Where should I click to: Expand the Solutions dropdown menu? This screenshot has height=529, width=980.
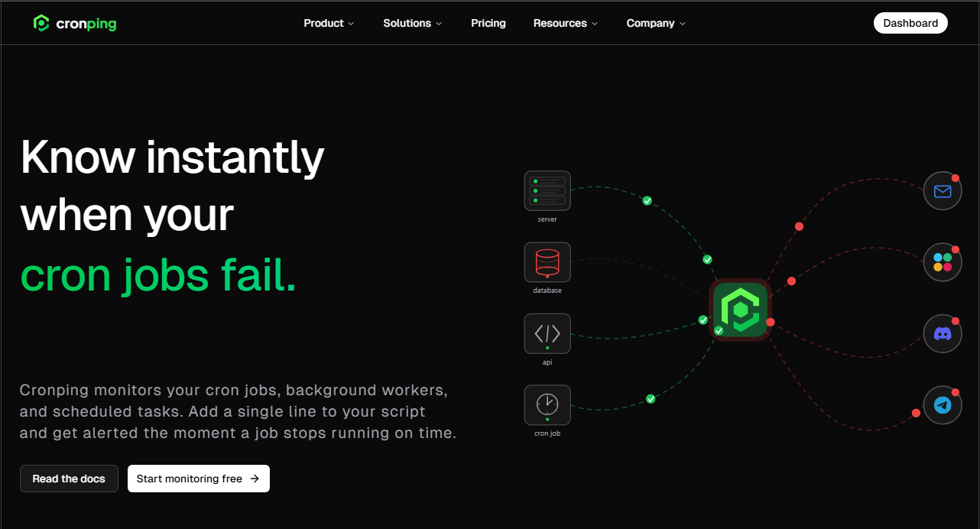click(413, 24)
